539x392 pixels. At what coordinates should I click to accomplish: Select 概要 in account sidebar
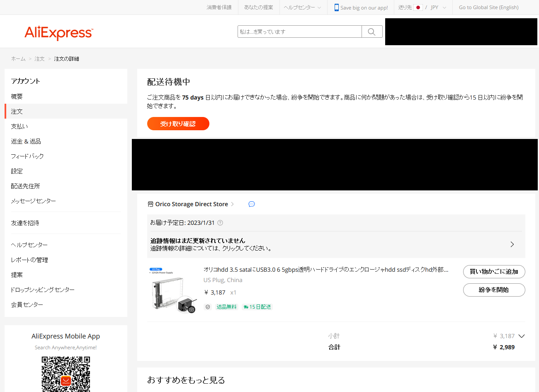[x=66, y=96]
